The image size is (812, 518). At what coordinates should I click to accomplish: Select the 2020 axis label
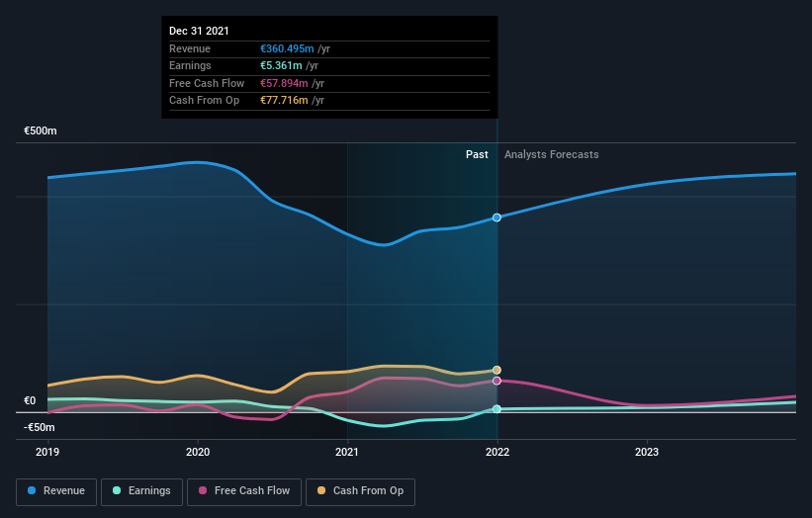[198, 452]
